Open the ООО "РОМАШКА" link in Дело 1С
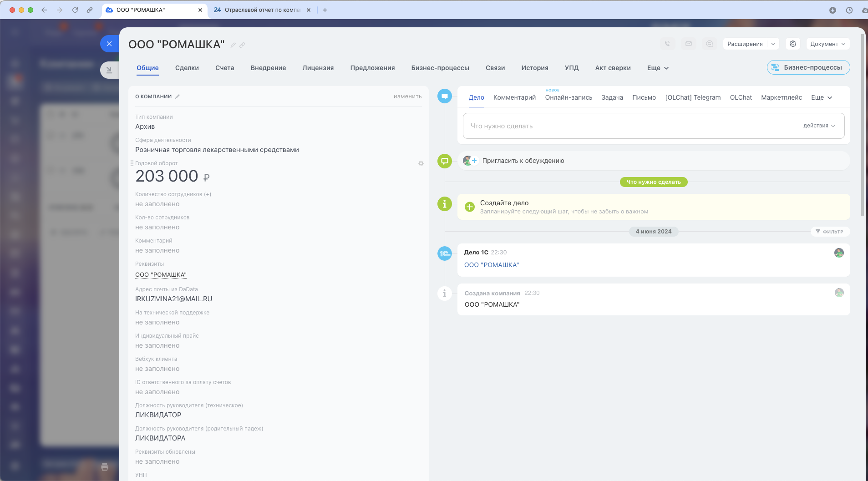868x481 pixels. click(x=492, y=265)
